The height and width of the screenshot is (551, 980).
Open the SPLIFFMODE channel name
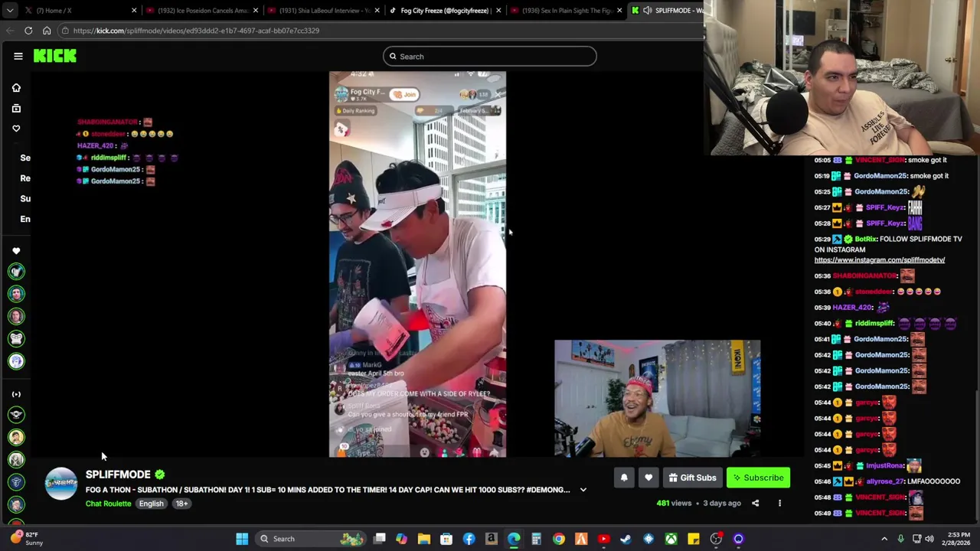point(118,474)
